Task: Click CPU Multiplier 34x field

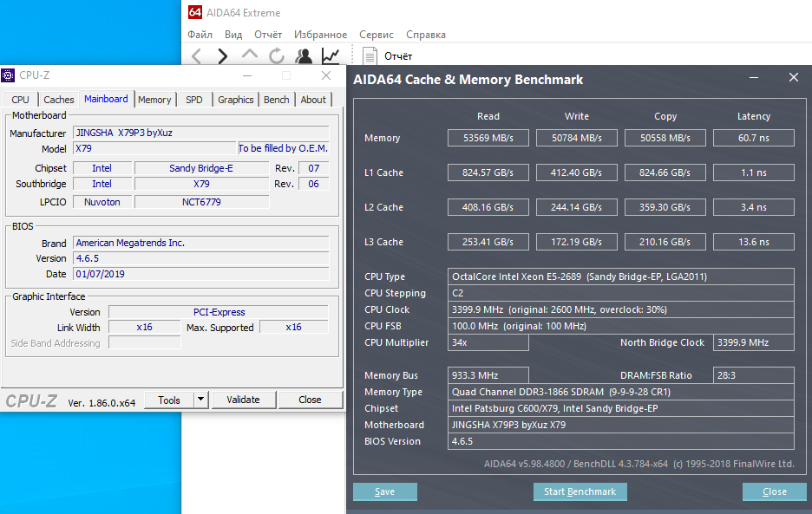Action: 488,342
